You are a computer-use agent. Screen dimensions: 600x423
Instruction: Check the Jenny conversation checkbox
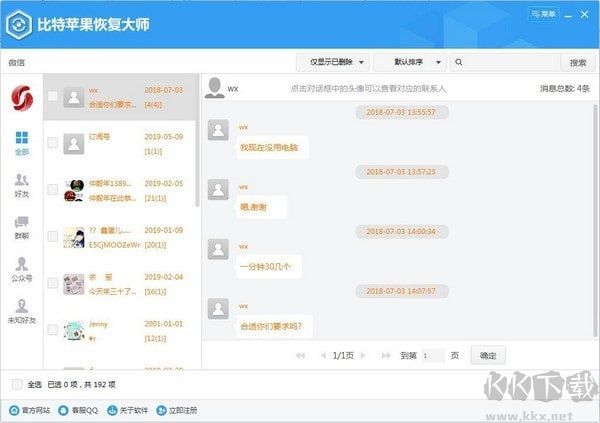[53, 330]
